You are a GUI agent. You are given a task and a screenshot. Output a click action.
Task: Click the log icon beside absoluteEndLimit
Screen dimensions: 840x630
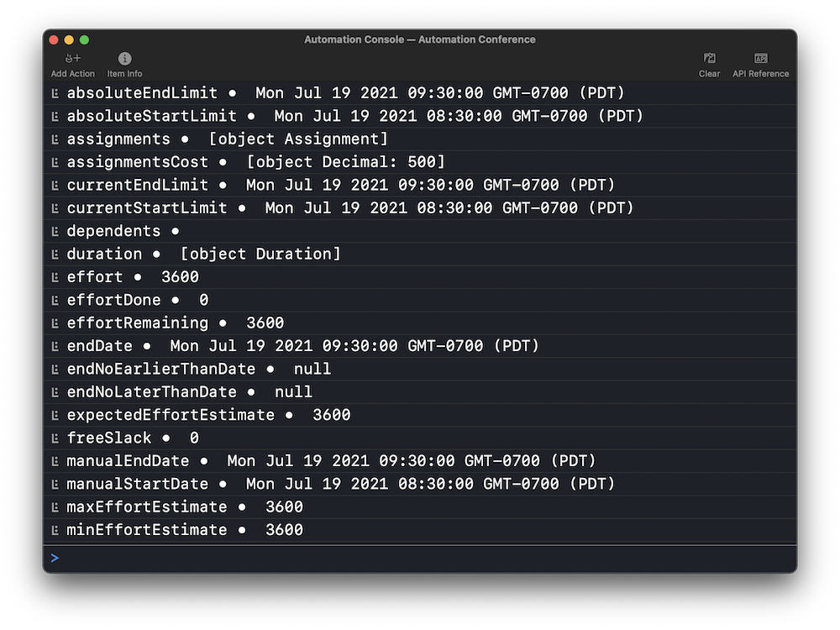pos(55,93)
